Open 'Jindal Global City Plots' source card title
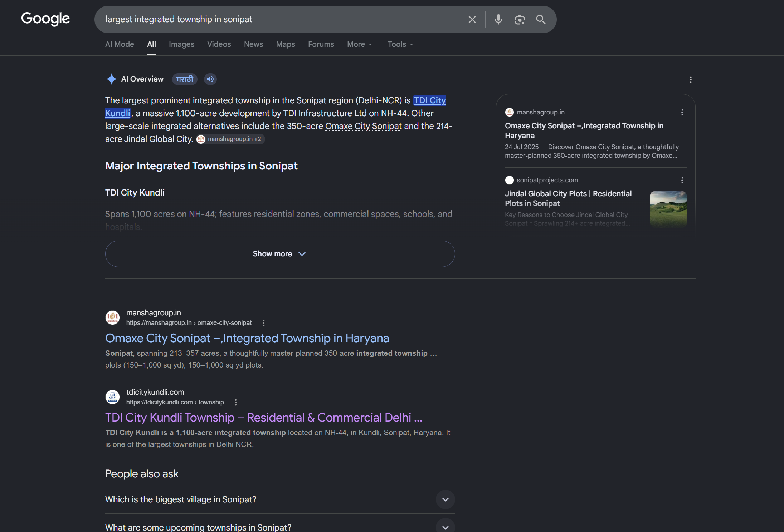 point(568,198)
